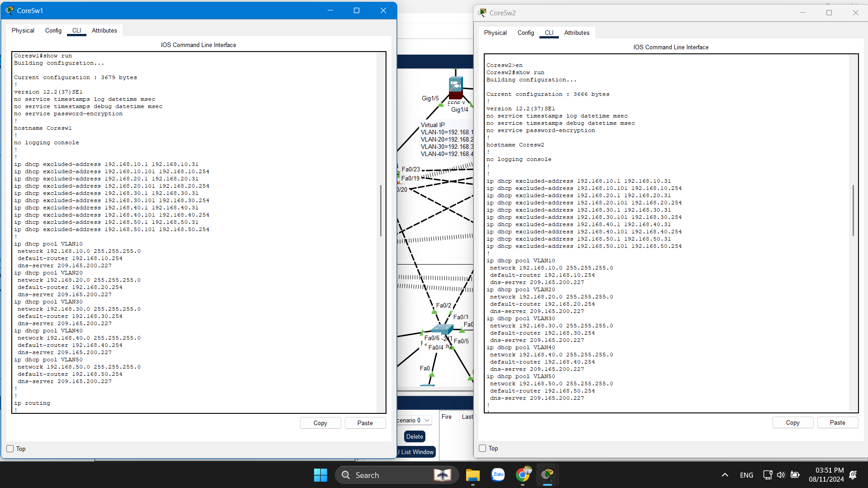Open Attributes tab in CoreSw1 window

click(x=104, y=30)
